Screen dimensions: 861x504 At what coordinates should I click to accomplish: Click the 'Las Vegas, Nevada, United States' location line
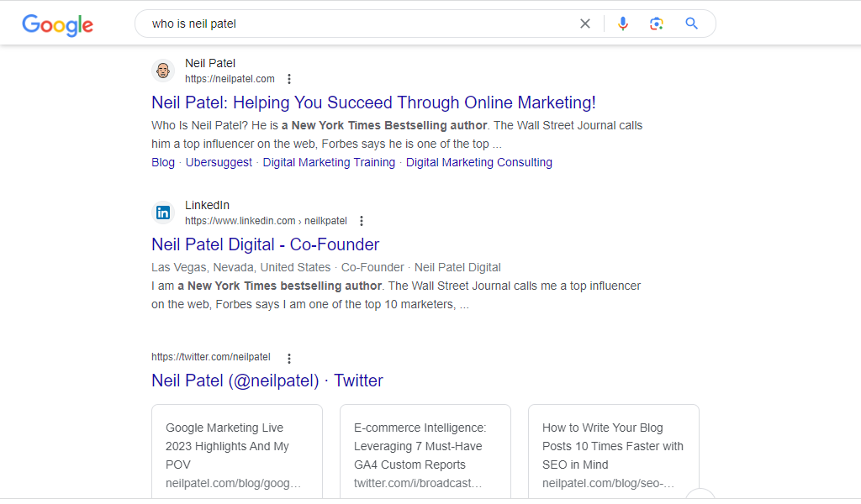click(x=241, y=268)
